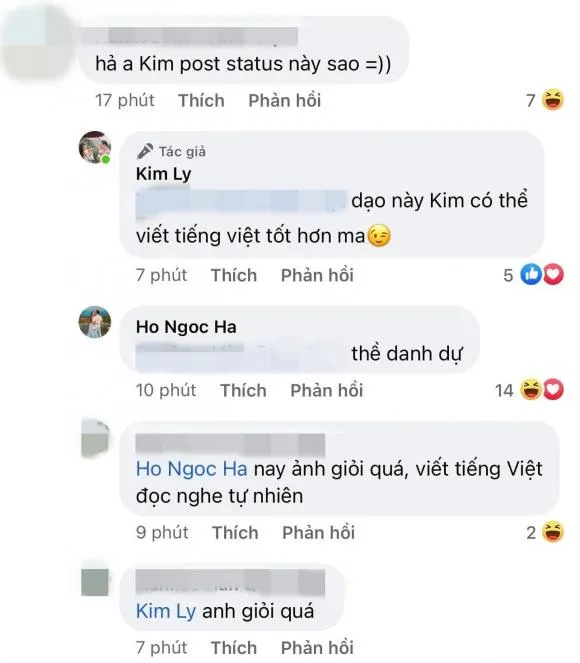Click Phản hồi under Kim Ly's reply

[x=317, y=275]
